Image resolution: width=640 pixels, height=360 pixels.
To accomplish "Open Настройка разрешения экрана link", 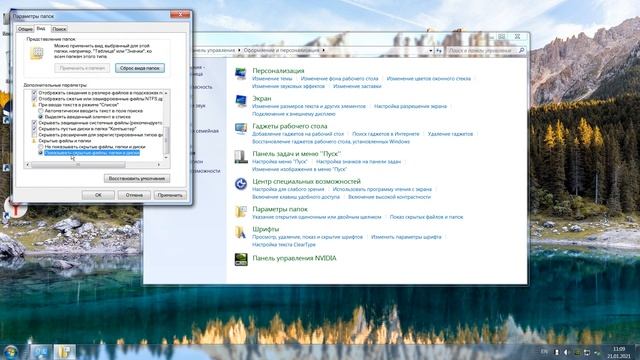I will (410, 106).
